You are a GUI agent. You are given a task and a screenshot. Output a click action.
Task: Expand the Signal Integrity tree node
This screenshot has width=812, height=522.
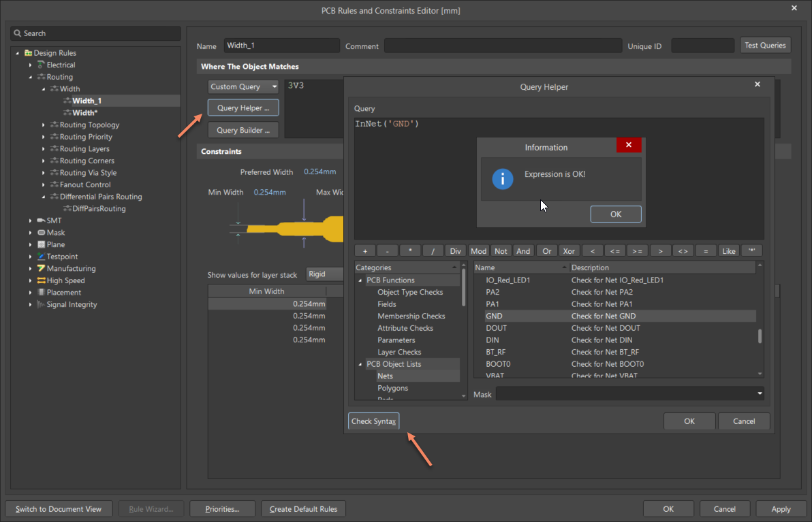point(31,305)
